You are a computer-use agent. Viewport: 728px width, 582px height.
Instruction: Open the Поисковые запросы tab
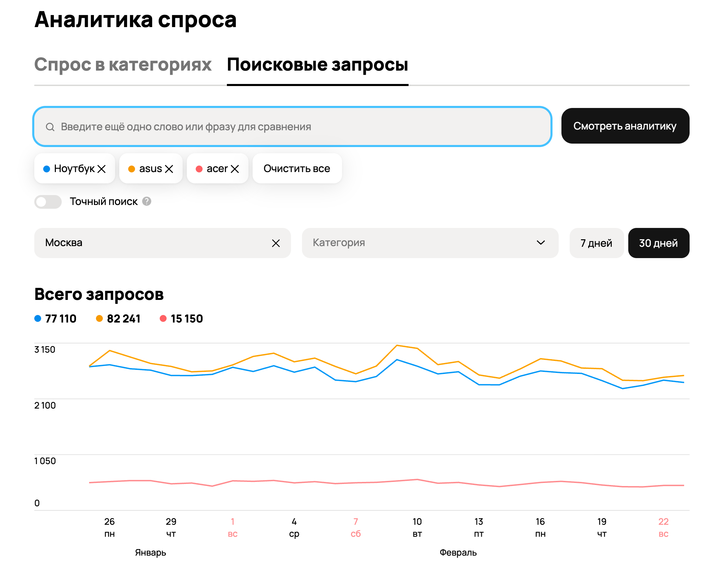pyautogui.click(x=317, y=64)
